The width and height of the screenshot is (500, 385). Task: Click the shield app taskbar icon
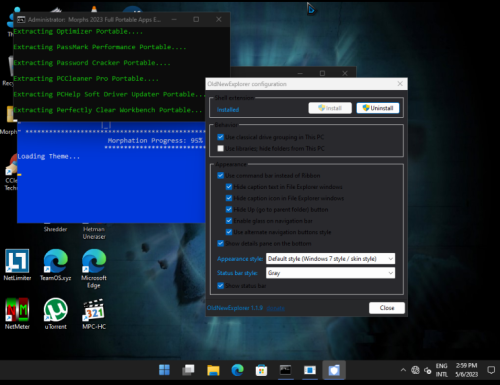pos(334,370)
